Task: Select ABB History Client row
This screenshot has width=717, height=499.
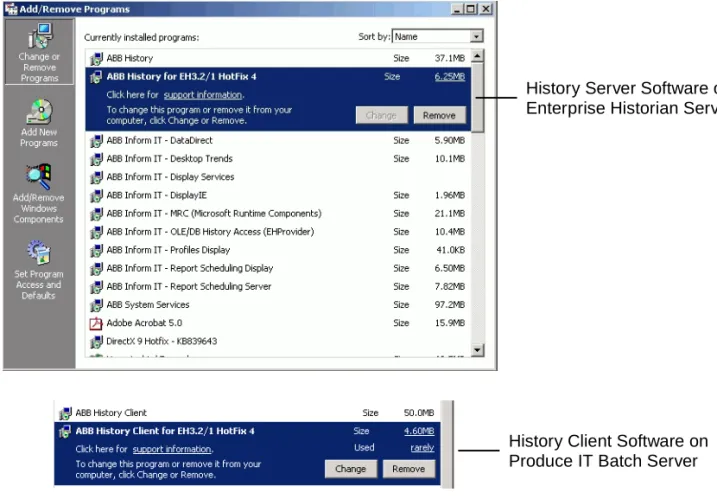Action: point(247,413)
